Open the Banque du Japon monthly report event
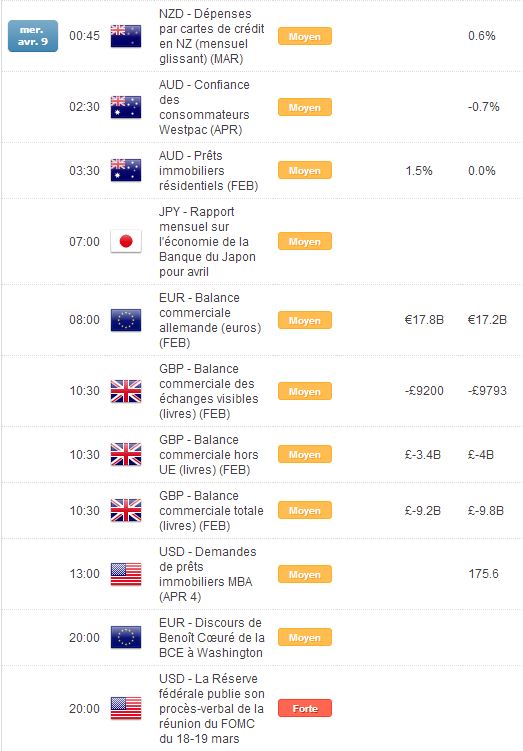 (x=207, y=242)
